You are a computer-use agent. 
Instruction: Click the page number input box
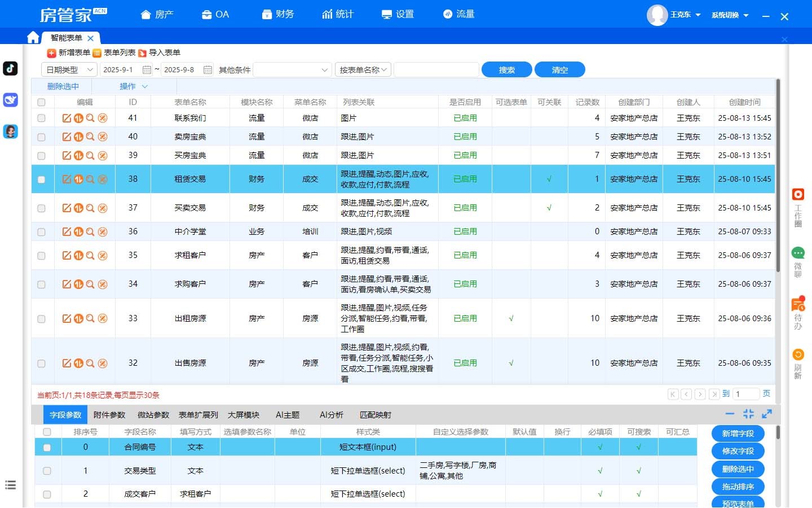coord(745,394)
